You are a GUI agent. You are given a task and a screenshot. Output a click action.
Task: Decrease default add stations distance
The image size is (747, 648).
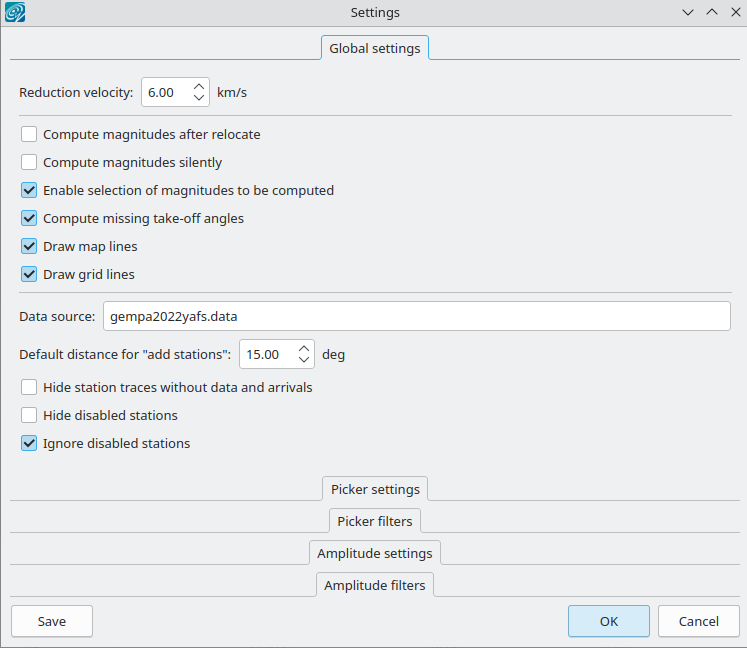304,361
